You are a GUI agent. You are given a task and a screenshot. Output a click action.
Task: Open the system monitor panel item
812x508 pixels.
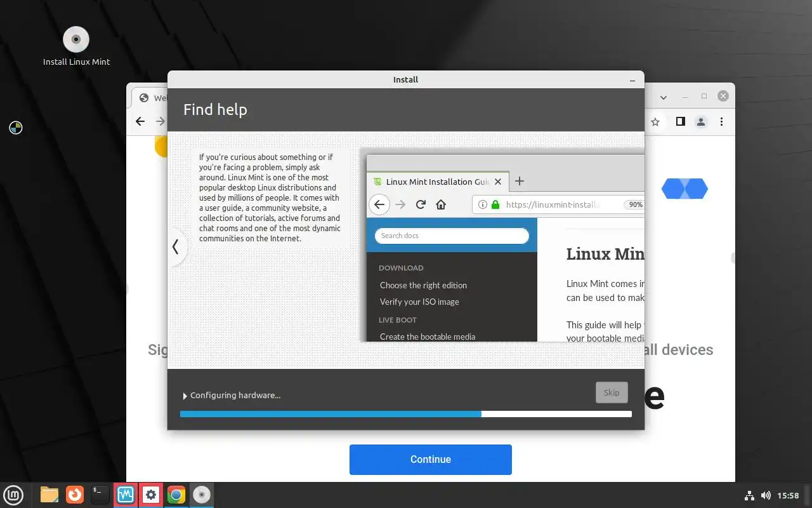point(126,495)
